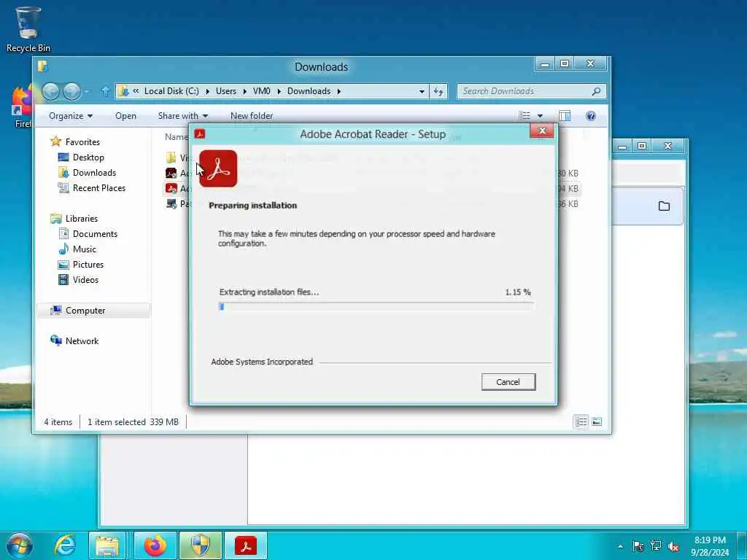Select the last file icon in list
The height and width of the screenshot is (560, 747).
click(171, 204)
